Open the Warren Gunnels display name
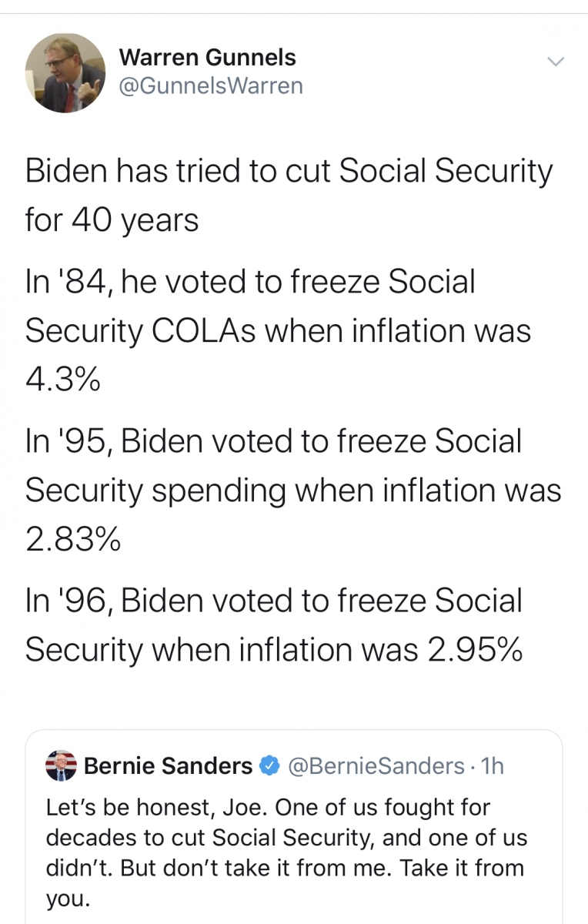 pos(208,57)
